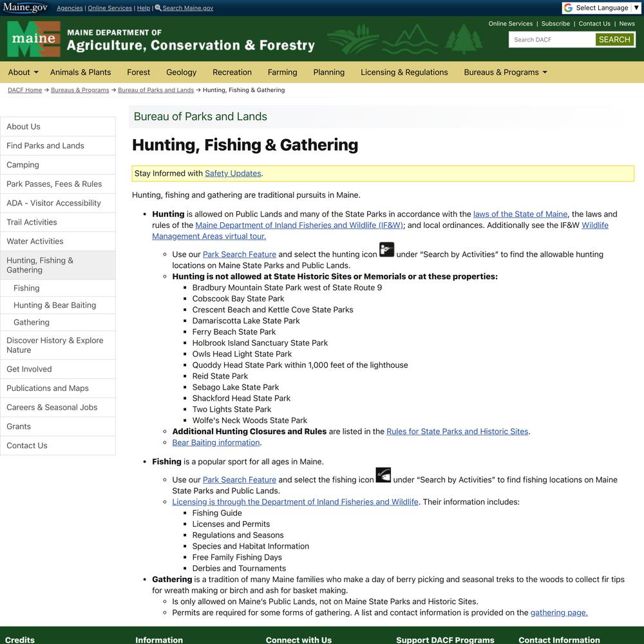Click the magnifier icon beside Search Maine.gov
This screenshot has width=644, height=644.
tap(158, 8)
